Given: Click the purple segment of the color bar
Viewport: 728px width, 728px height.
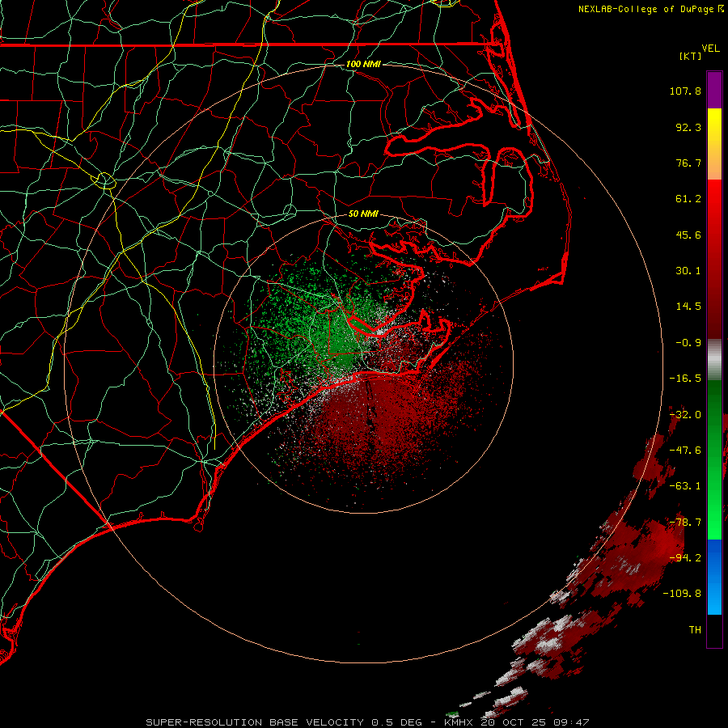Looking at the screenshot, I should [x=714, y=90].
